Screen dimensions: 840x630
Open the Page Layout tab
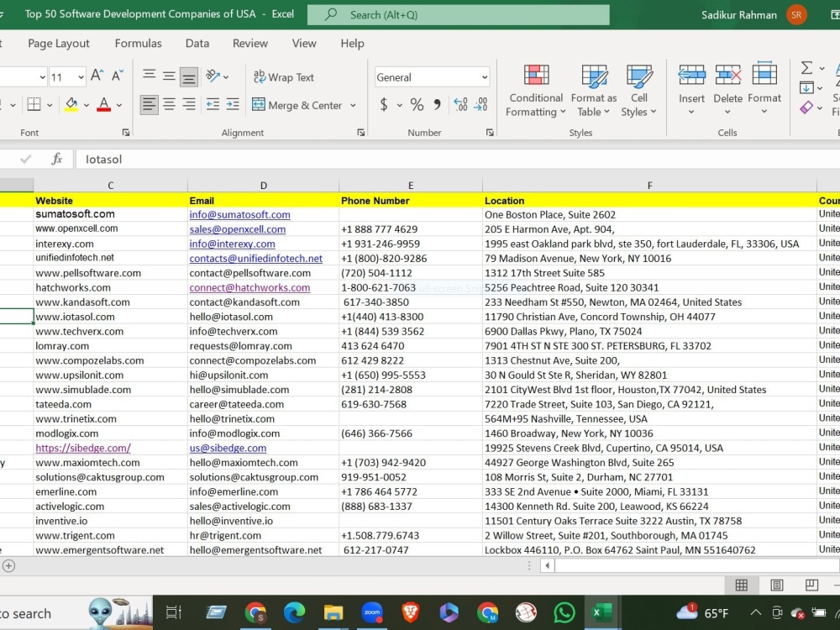(59, 44)
